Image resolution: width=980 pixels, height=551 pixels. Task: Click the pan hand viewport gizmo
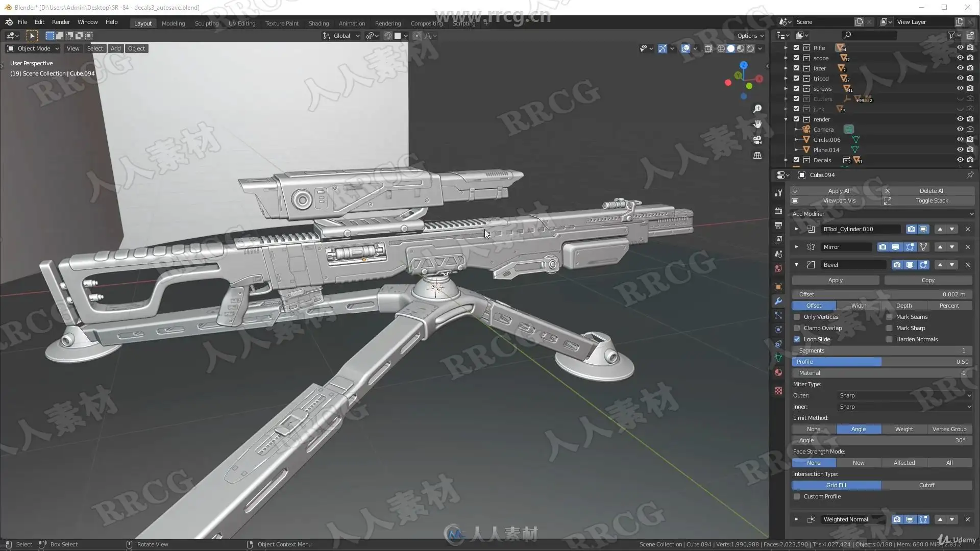point(757,124)
